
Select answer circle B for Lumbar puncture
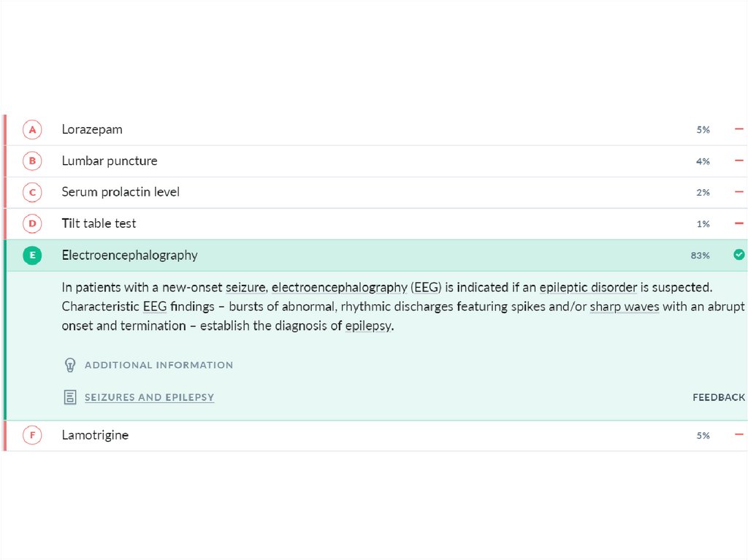pyautogui.click(x=32, y=161)
